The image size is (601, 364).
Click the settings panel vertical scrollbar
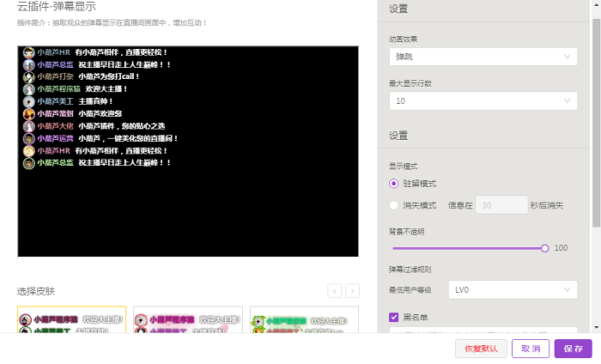click(596, 123)
